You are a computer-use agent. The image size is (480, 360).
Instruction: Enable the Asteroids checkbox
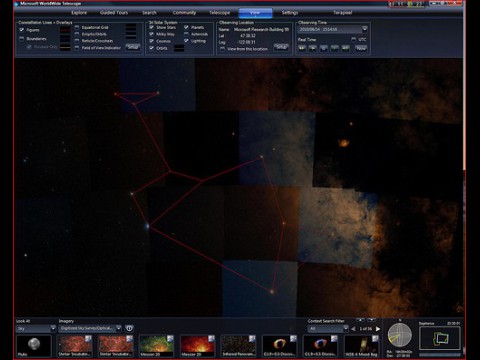click(x=186, y=34)
